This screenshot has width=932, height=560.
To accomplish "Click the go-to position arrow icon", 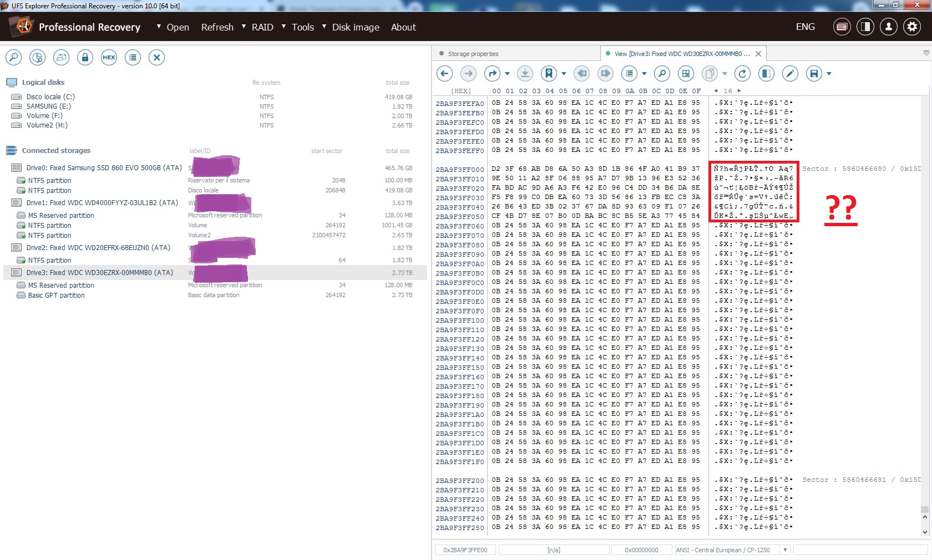I will [493, 73].
